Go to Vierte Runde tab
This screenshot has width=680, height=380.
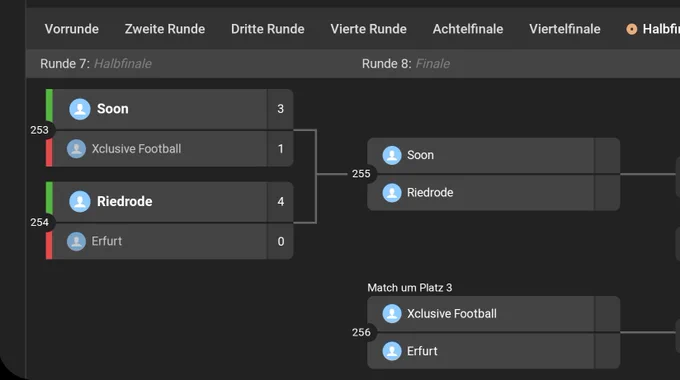click(x=369, y=29)
